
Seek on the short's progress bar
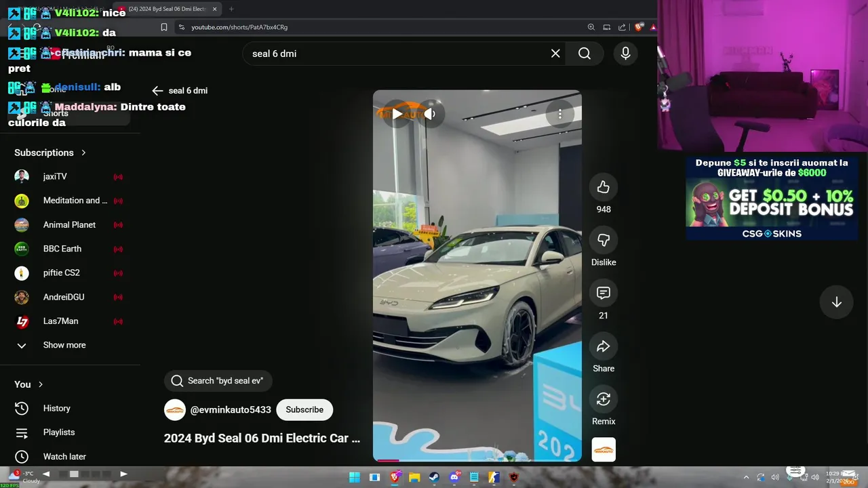[477, 460]
